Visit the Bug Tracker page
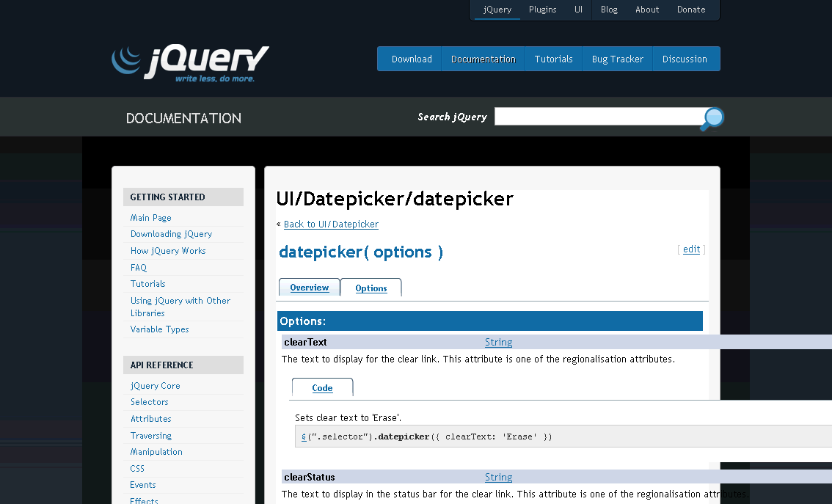 617,59
